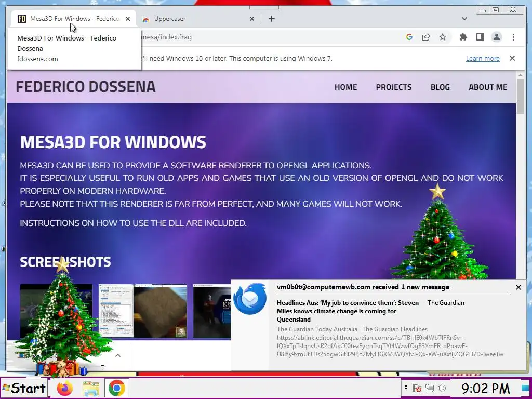Image resolution: width=532 pixels, height=399 pixels.
Task: Open the PROJECTS navigation item
Action: [394, 87]
